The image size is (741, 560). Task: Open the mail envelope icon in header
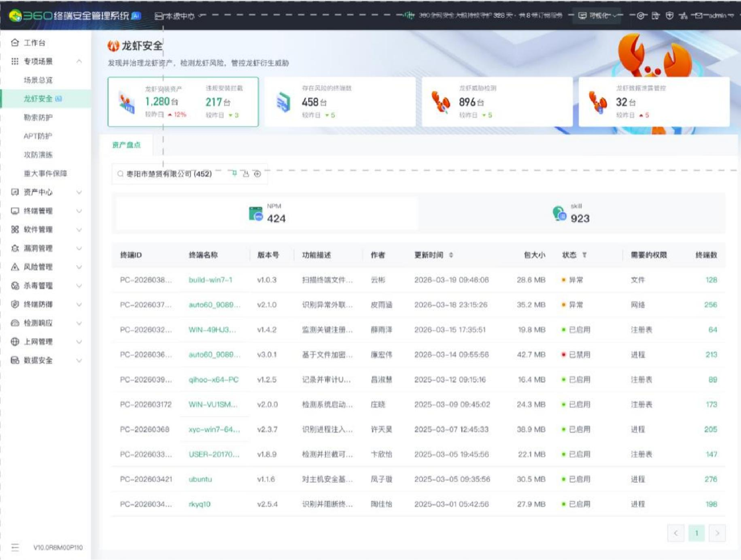click(x=698, y=15)
